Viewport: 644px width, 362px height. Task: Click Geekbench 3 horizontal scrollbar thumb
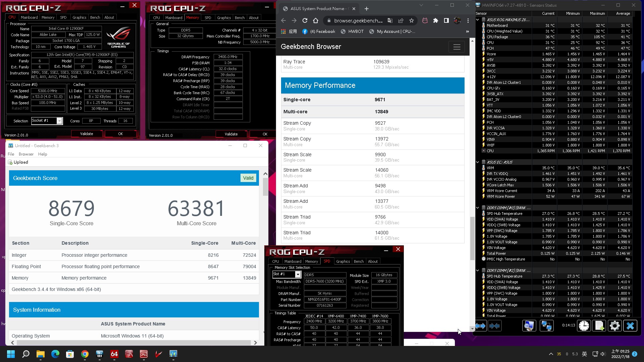coord(133,343)
